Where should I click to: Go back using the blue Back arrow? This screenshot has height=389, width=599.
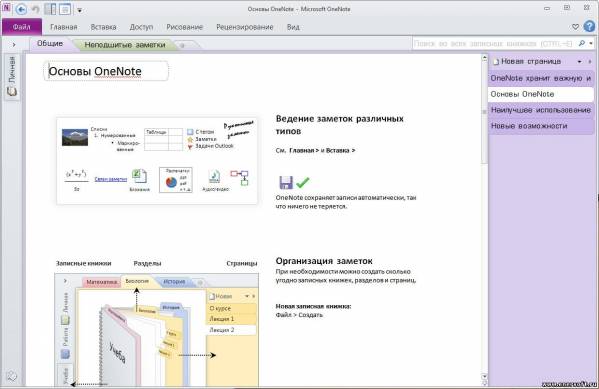click(21, 9)
